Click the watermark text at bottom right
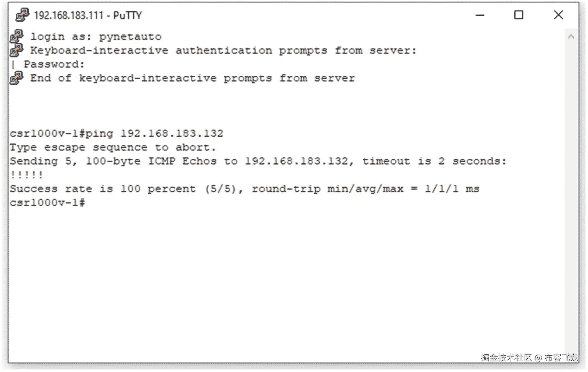The image size is (588, 372). [x=529, y=357]
